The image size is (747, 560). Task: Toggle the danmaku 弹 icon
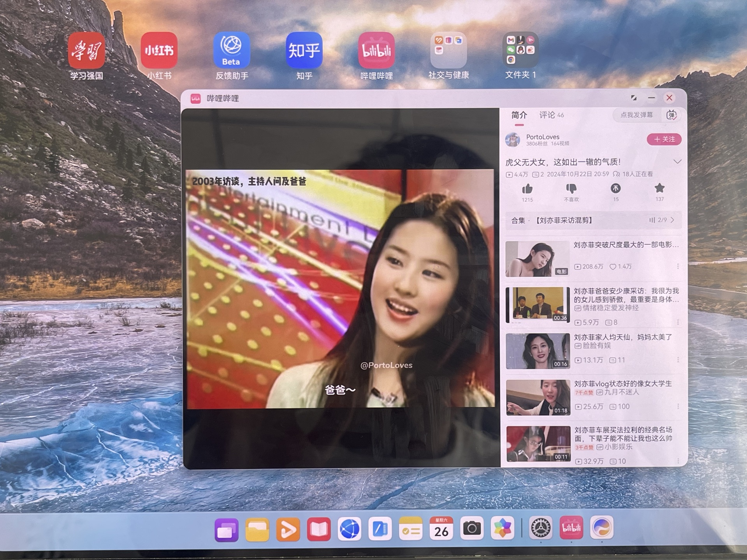click(671, 115)
